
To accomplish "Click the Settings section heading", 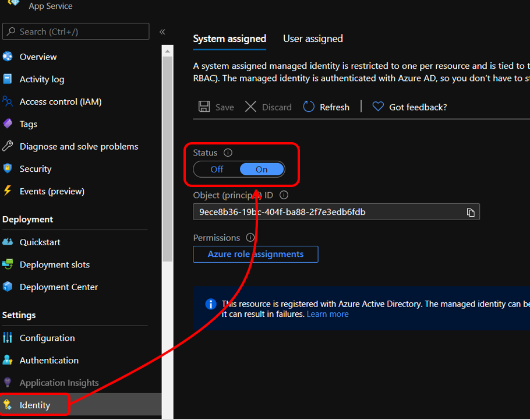I will [x=19, y=315].
